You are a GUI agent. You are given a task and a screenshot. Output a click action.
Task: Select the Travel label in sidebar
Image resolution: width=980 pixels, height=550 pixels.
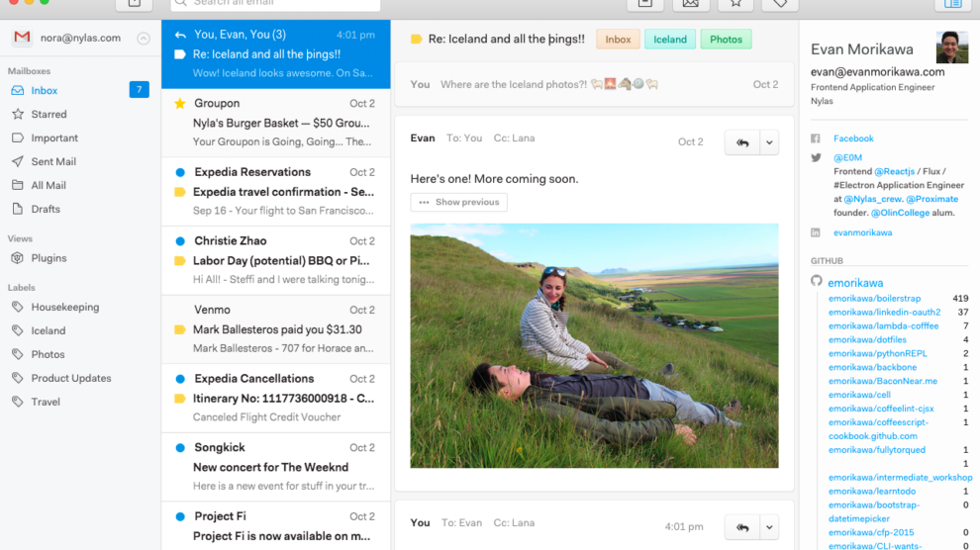pos(45,402)
